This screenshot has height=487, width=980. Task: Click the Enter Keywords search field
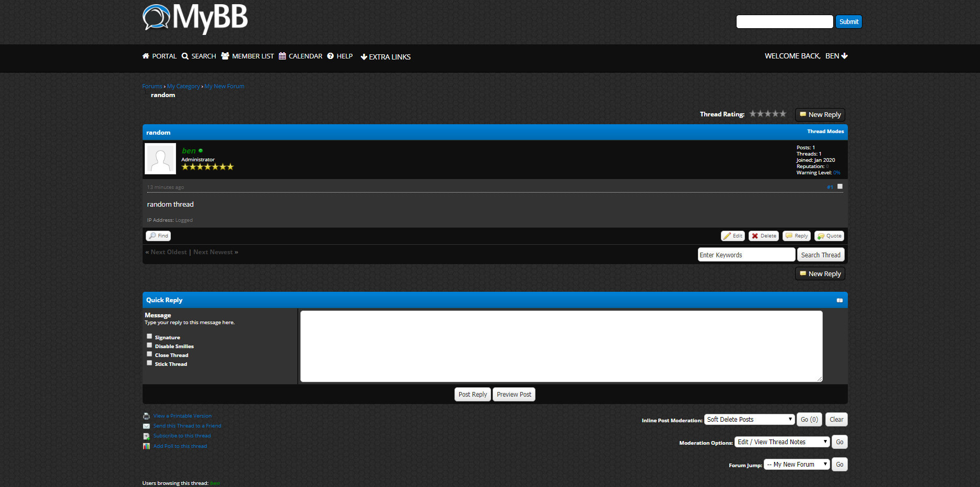pos(746,255)
